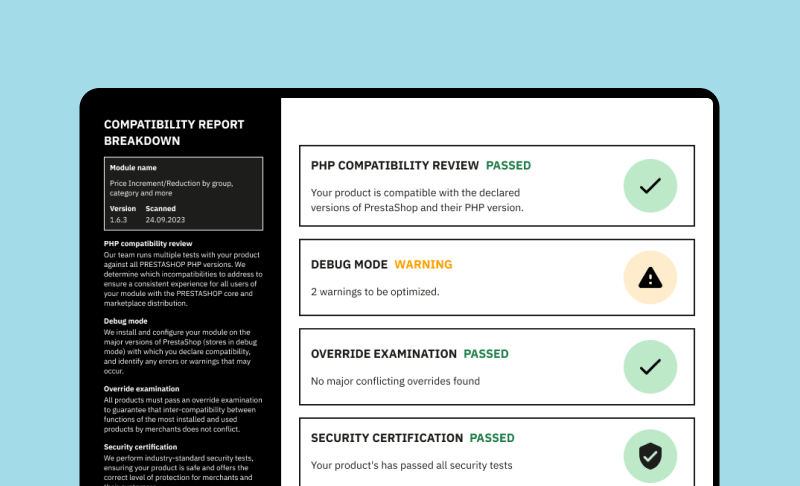Click 'No major conflicting overrides found' text
This screenshot has height=486, width=800.
(x=395, y=381)
